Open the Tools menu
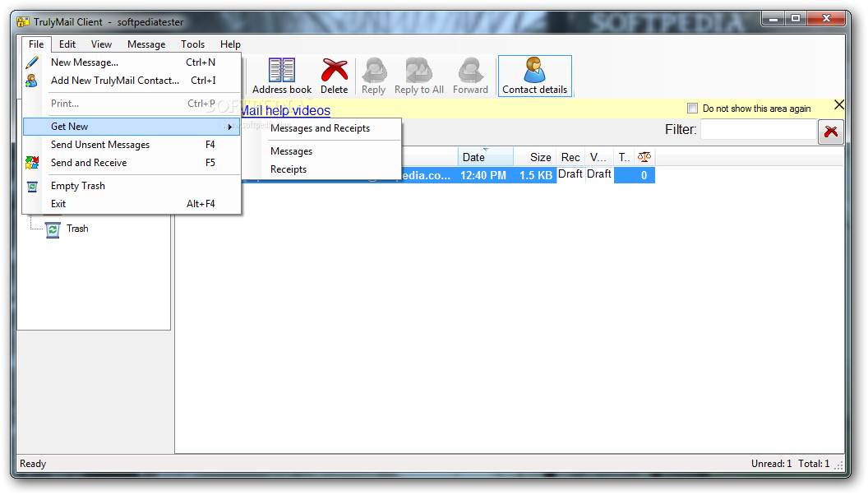Viewport: 868px width, 495px height. click(192, 44)
